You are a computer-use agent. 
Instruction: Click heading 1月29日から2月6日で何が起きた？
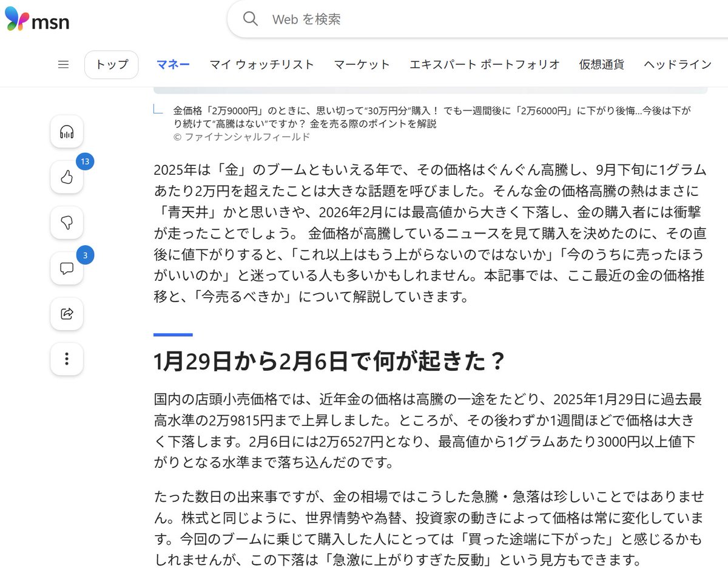330,362
